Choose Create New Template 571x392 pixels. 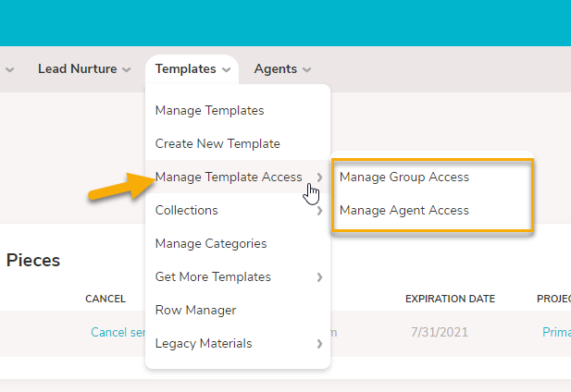(238, 143)
